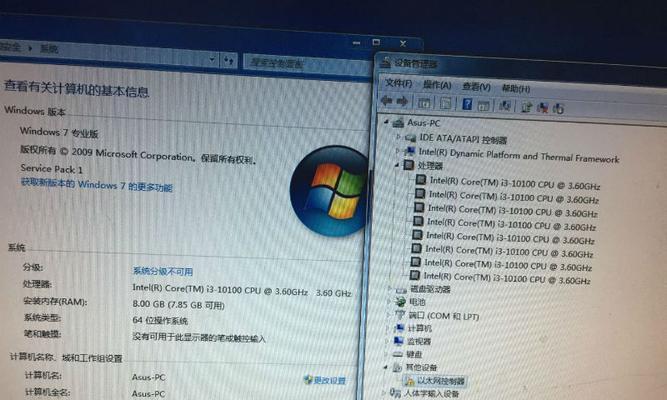Collapse the 其他设备 node
Image resolution: width=667 pixels, height=400 pixels.
pyautogui.click(x=385, y=366)
